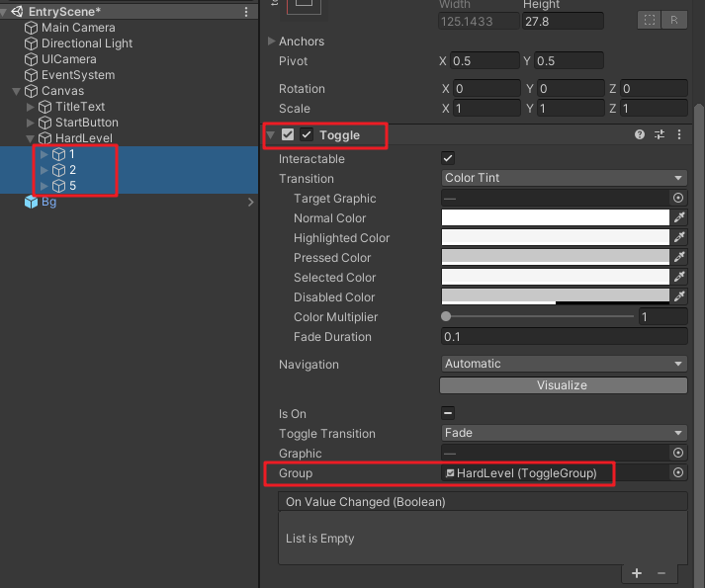Toggle RectTransform Blueprint mode button

click(x=650, y=20)
